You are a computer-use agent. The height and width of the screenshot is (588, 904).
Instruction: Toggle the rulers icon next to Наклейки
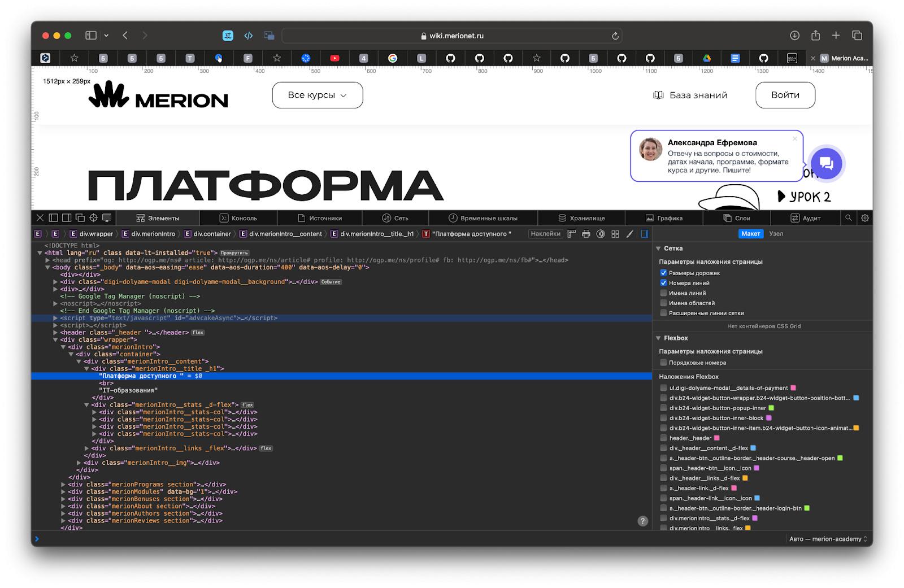pyautogui.click(x=571, y=234)
